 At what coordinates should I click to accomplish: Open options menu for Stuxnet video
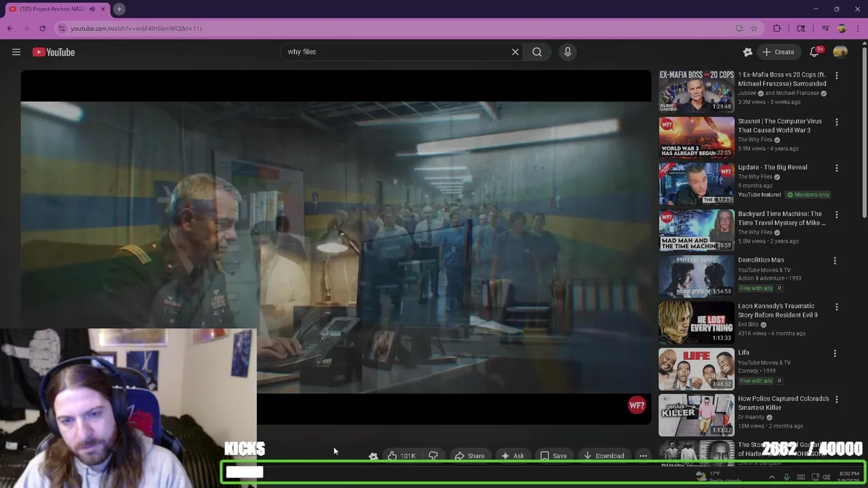[x=837, y=122]
